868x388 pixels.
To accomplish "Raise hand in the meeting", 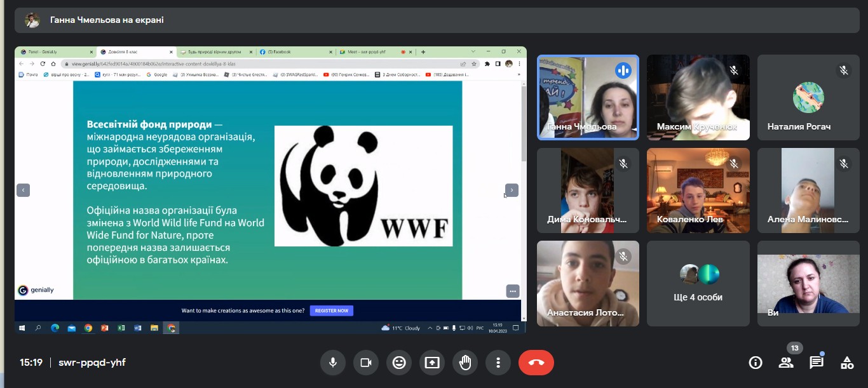I will [465, 363].
